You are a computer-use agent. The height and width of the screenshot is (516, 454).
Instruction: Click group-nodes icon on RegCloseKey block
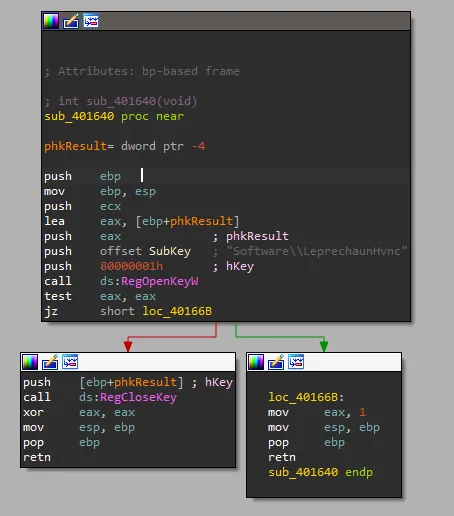coord(70,362)
